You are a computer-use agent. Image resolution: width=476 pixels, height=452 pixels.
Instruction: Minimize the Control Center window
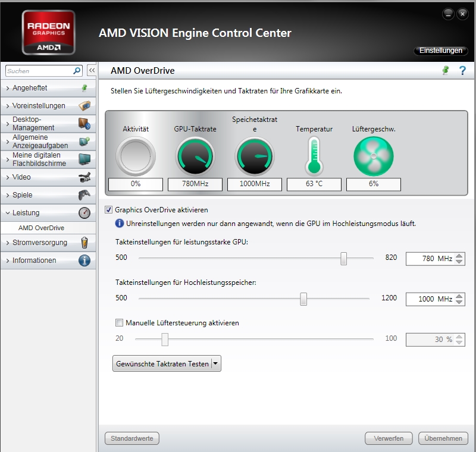[x=448, y=14]
